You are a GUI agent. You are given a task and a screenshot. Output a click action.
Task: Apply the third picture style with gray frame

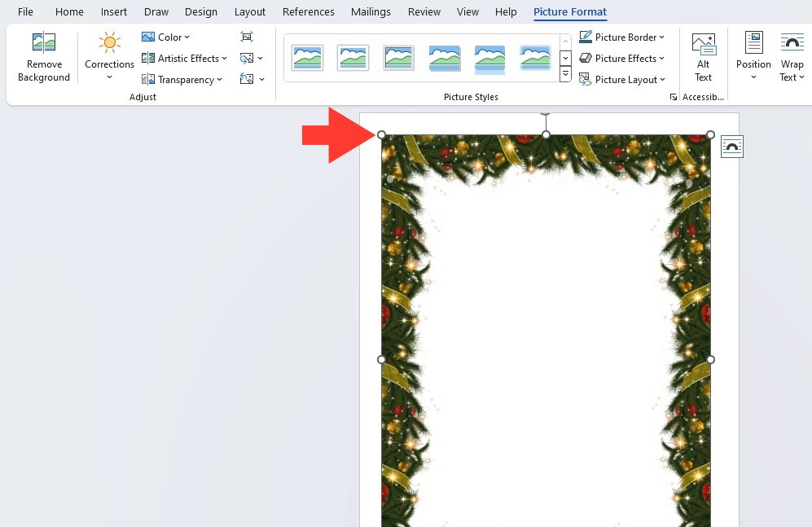[399, 58]
